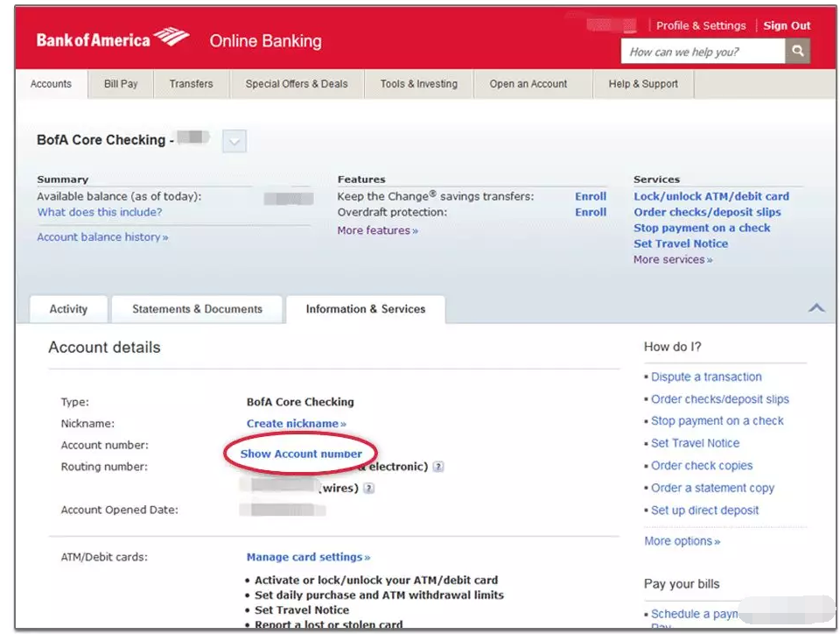Collapse account summary with up chevron
Viewport: 840px width, 634px height.
pyautogui.click(x=815, y=308)
